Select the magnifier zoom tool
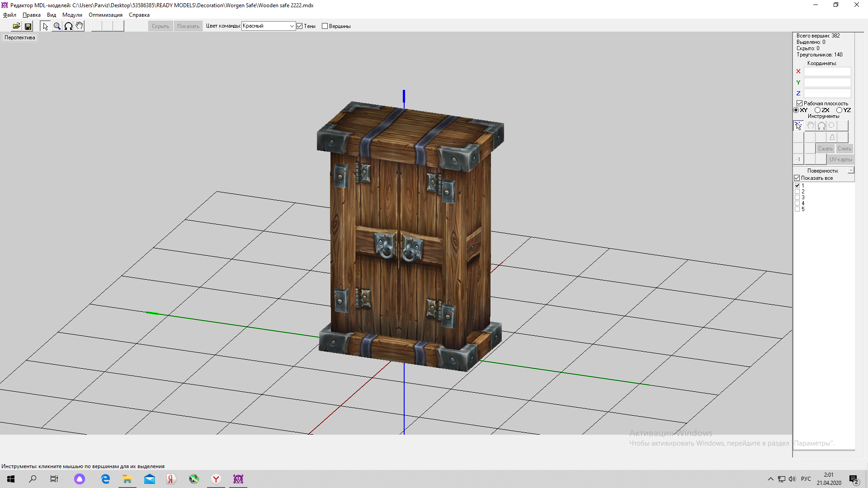 pos(57,26)
